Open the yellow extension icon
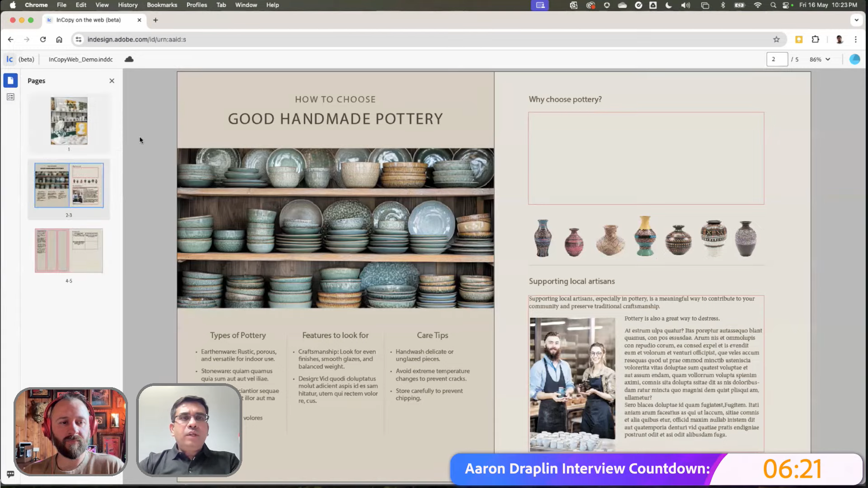Viewport: 868px width, 488px height. 799,39
